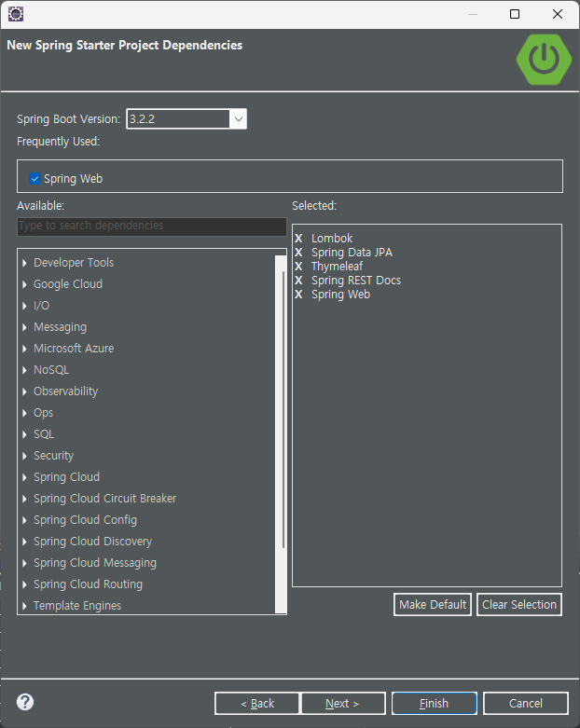
Task: Expand the Microsoft Azure category
Action: [x=24, y=349]
